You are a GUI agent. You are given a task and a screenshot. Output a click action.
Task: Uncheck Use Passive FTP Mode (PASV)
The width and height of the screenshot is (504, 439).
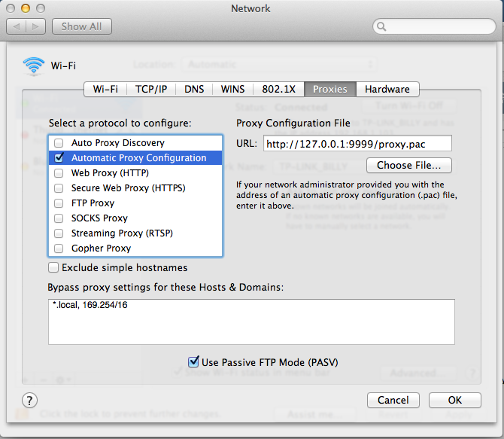coord(193,361)
